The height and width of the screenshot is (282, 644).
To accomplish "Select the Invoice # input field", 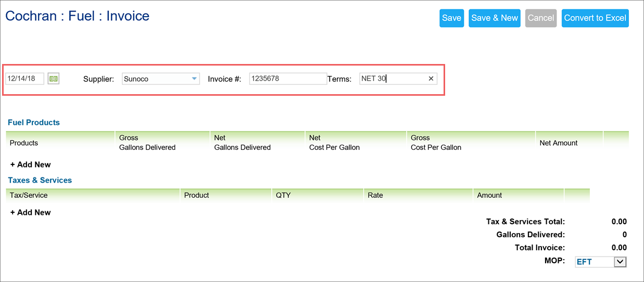I will [288, 79].
